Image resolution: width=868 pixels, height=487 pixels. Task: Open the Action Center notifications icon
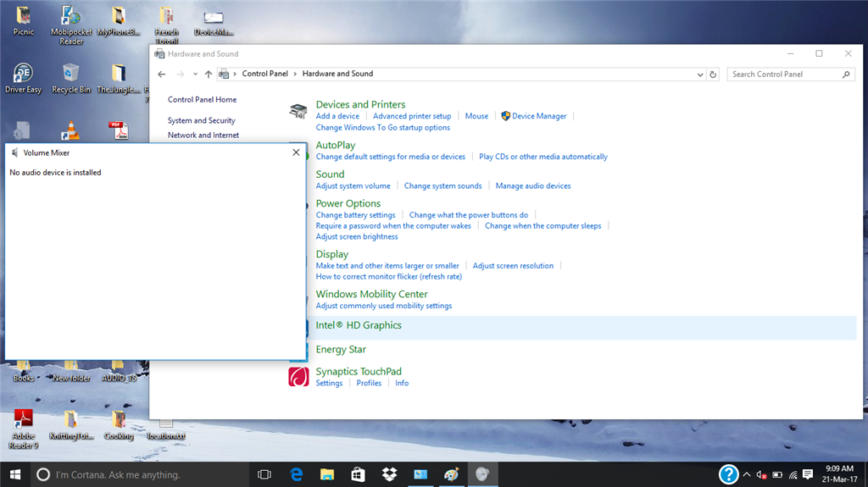808,475
